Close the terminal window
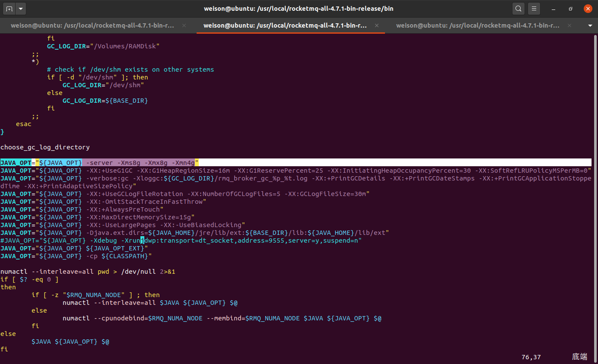The width and height of the screenshot is (598, 364). pos(587,9)
